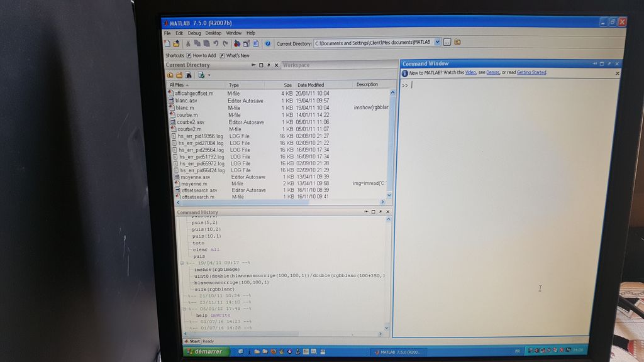The image size is (644, 362).
Task: Maximize the Current Directory panel
Action: click(x=261, y=65)
